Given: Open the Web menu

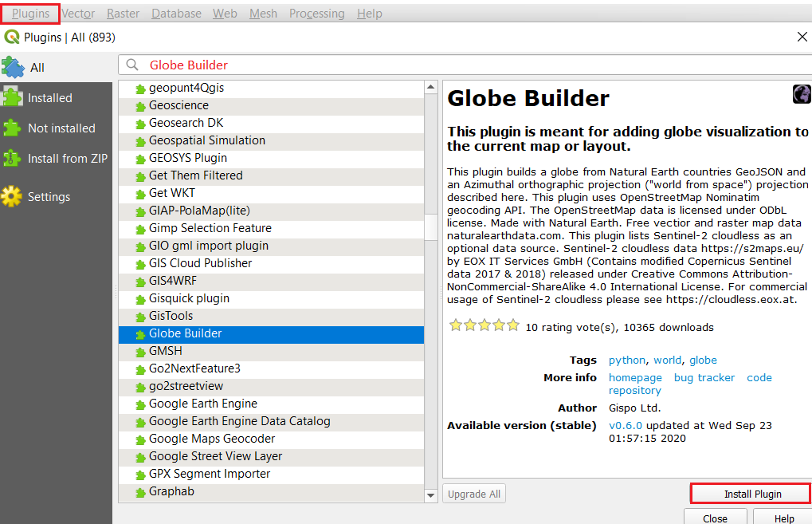Looking at the screenshot, I should point(225,14).
